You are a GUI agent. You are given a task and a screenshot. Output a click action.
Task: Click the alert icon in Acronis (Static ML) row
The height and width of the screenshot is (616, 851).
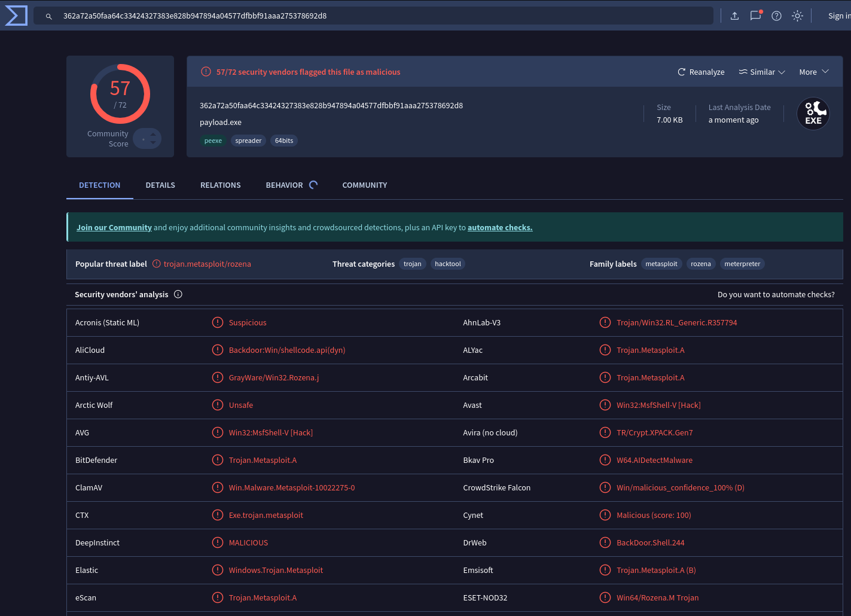point(218,322)
